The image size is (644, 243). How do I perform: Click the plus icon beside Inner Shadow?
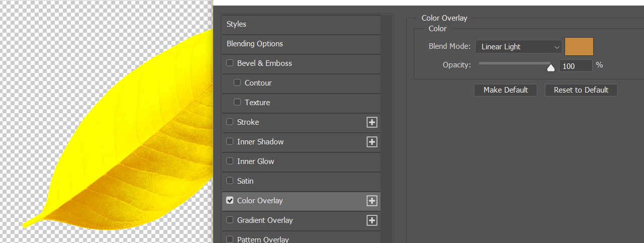pyautogui.click(x=372, y=142)
